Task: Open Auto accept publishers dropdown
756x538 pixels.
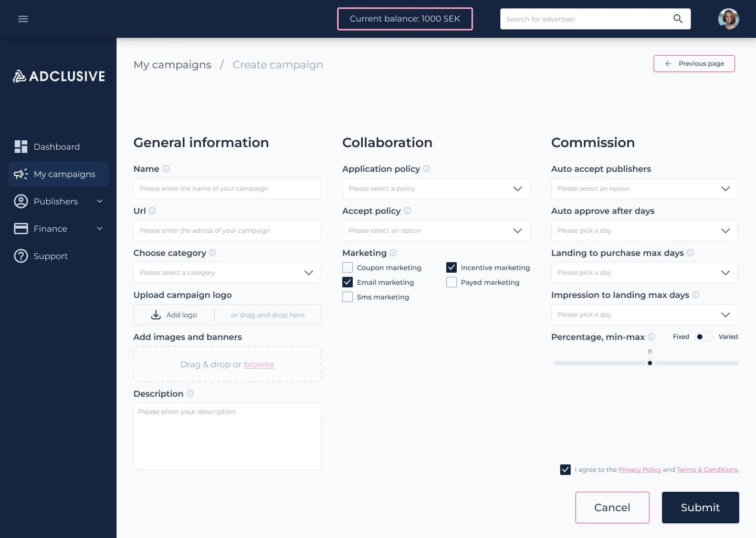Action: click(x=645, y=189)
